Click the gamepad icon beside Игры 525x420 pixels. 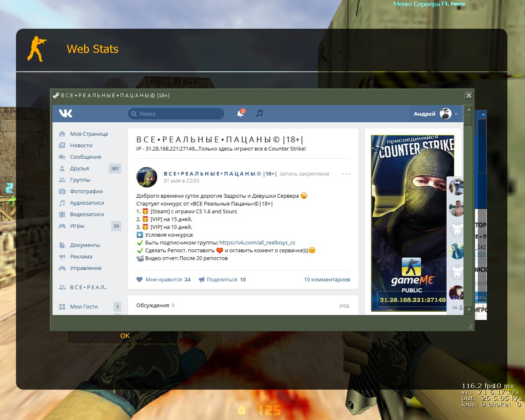[x=62, y=226]
